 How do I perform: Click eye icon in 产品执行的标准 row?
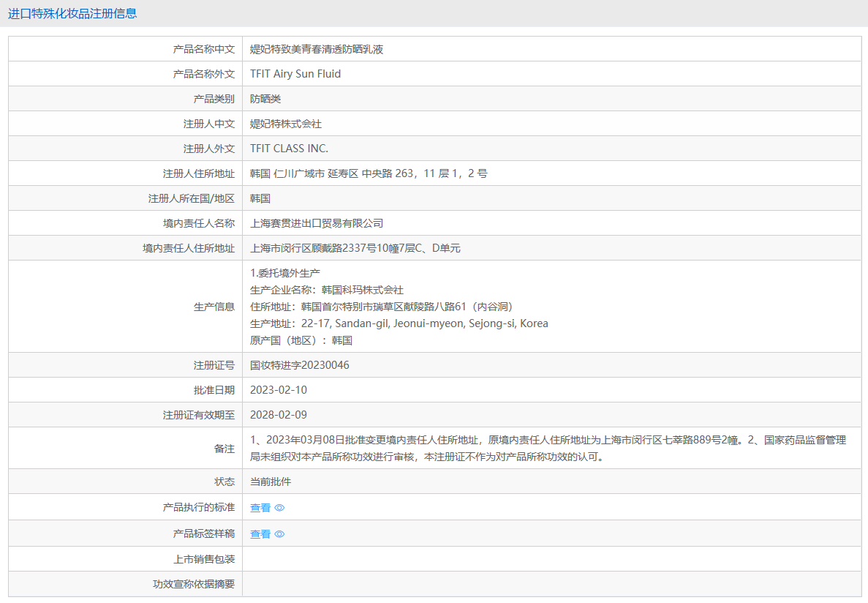(x=279, y=508)
